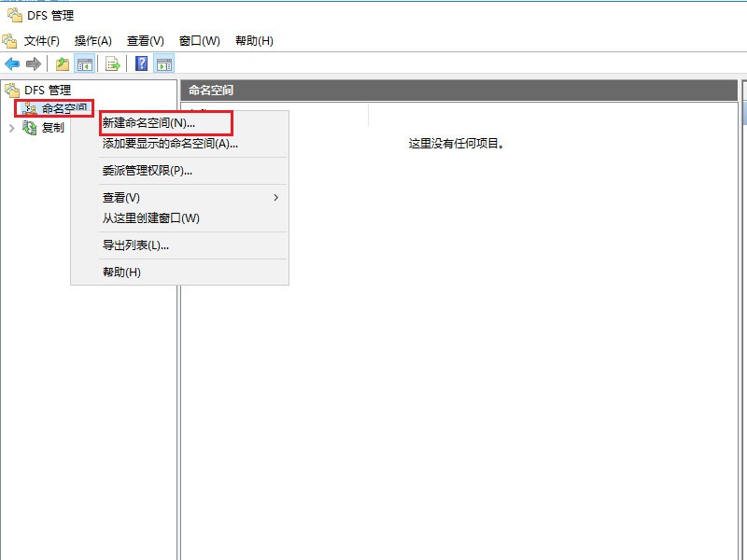This screenshot has width=747, height=560.
Task: Toggle the action pane visibility
Action: (163, 63)
